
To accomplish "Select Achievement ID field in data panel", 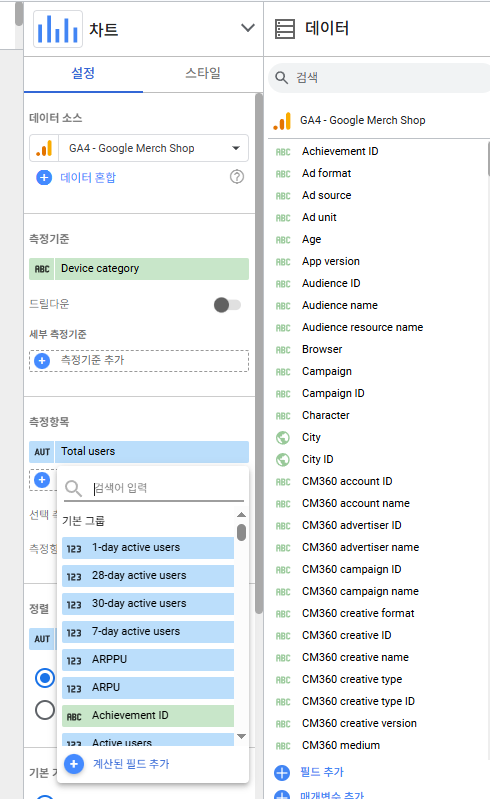I will coord(340,151).
